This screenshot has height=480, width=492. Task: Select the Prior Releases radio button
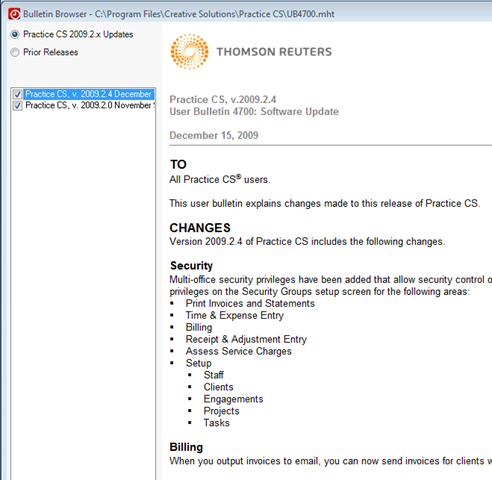[15, 52]
